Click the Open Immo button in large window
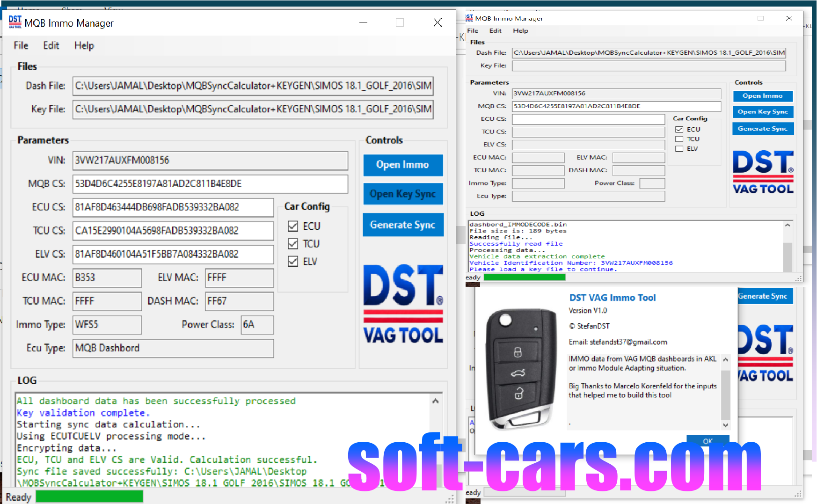Image resolution: width=817 pixels, height=504 pixels. tap(403, 165)
